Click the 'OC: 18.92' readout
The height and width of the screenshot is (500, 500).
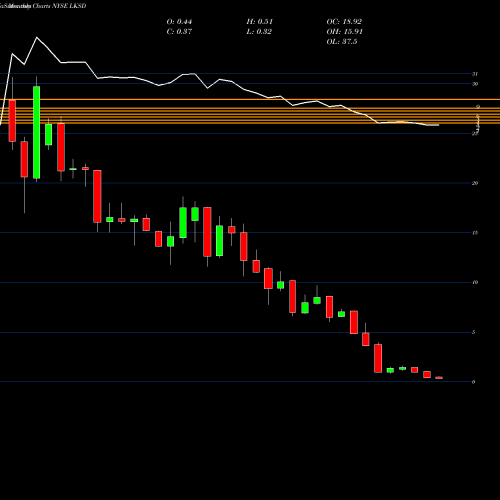344,22
